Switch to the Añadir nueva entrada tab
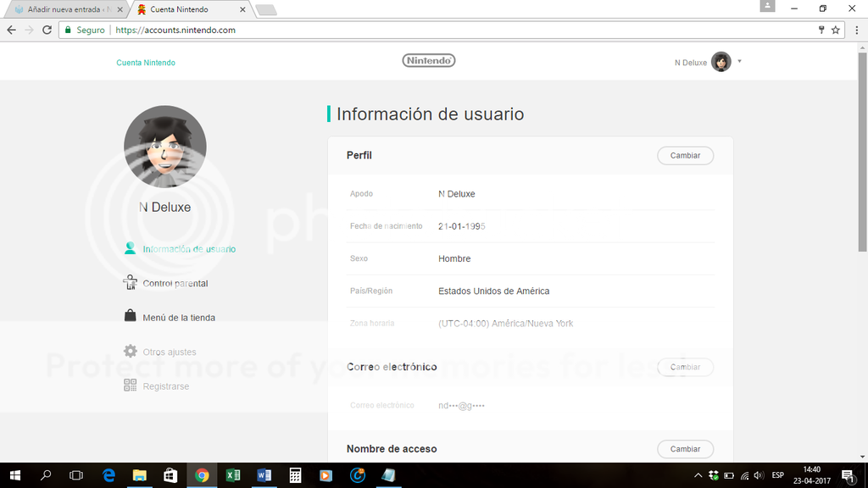This screenshot has height=488, width=868. (x=68, y=9)
